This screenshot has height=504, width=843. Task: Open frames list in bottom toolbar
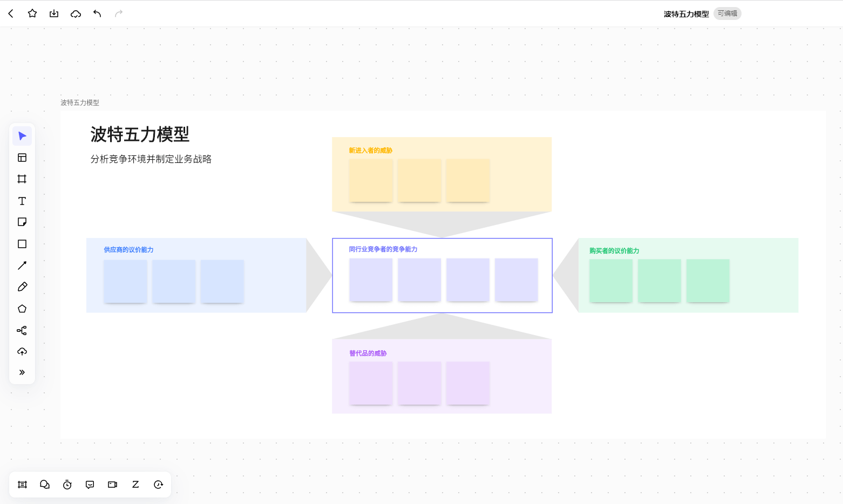tap(22, 485)
